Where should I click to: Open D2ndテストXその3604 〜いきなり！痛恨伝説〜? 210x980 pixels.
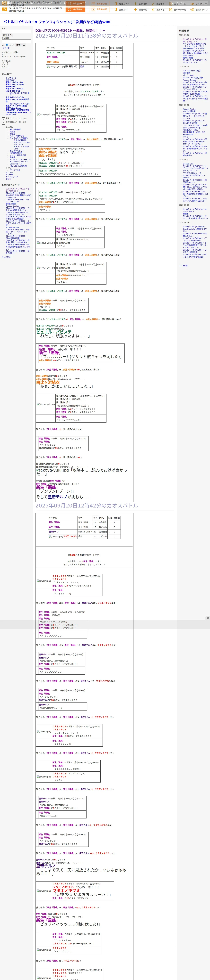(195, 251)
